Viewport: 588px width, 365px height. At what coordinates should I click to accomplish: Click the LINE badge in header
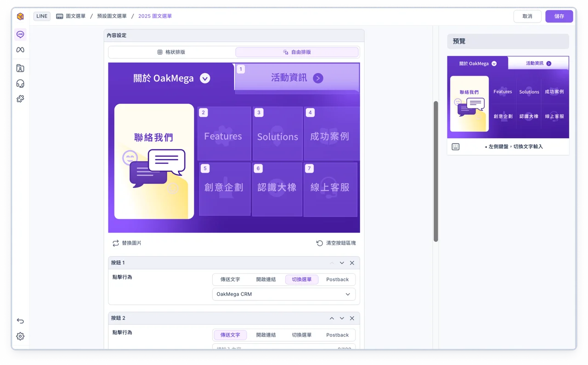click(42, 16)
